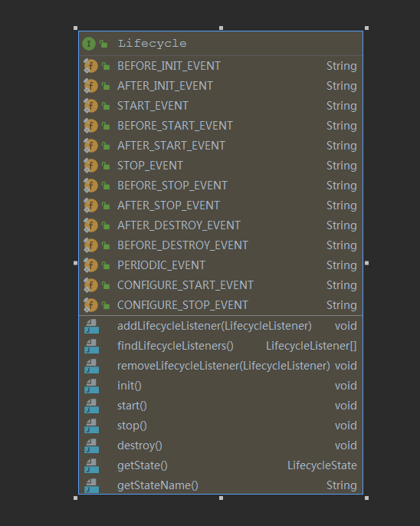The height and width of the screenshot is (526, 420).
Task: Click the field icon for AFTER_INIT_EVENT
Action: pyautogui.click(x=90, y=86)
